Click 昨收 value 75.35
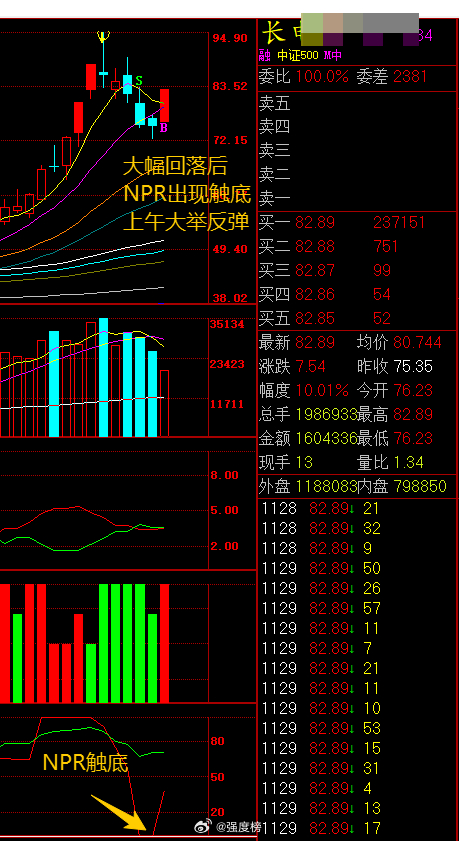This screenshot has width=459, height=841. [413, 366]
